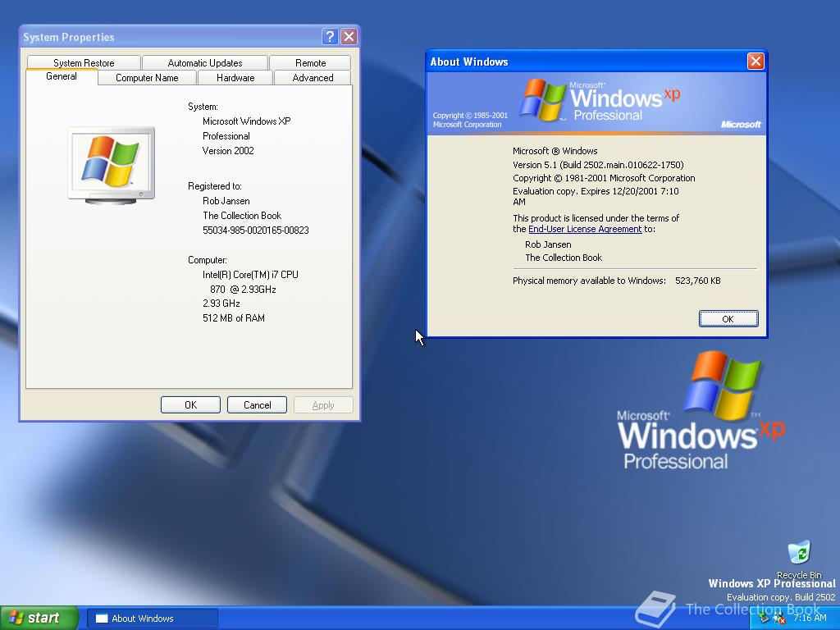The height and width of the screenshot is (630, 840).
Task: Click the Windows Messenger tray icon with red X
Action: click(x=779, y=619)
